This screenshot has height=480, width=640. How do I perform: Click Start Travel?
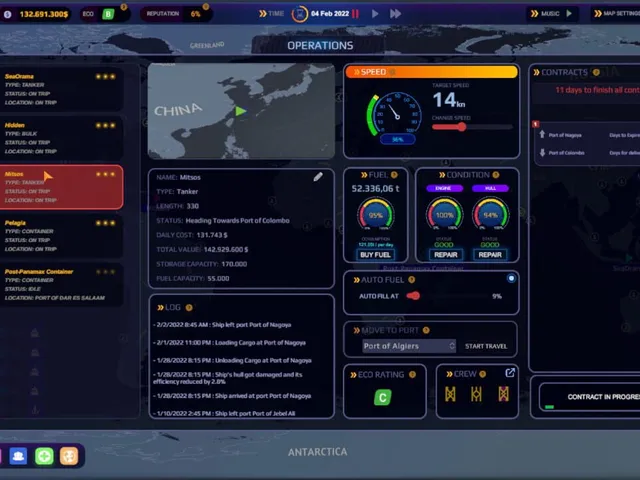coord(486,346)
